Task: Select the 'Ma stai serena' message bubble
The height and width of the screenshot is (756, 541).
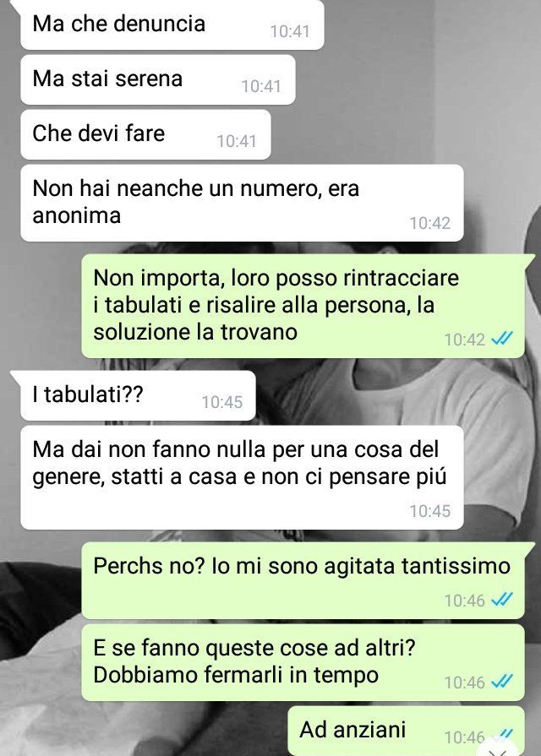Action: [158, 79]
